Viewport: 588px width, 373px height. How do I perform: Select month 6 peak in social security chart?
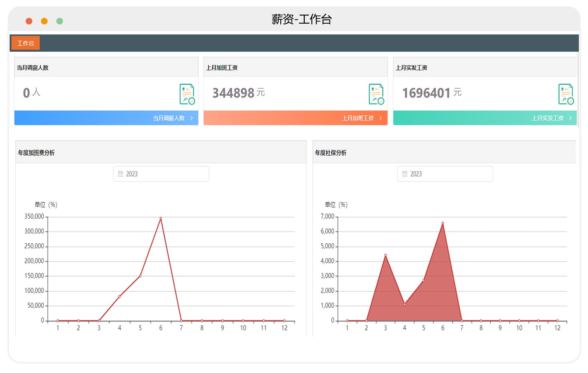click(x=443, y=223)
